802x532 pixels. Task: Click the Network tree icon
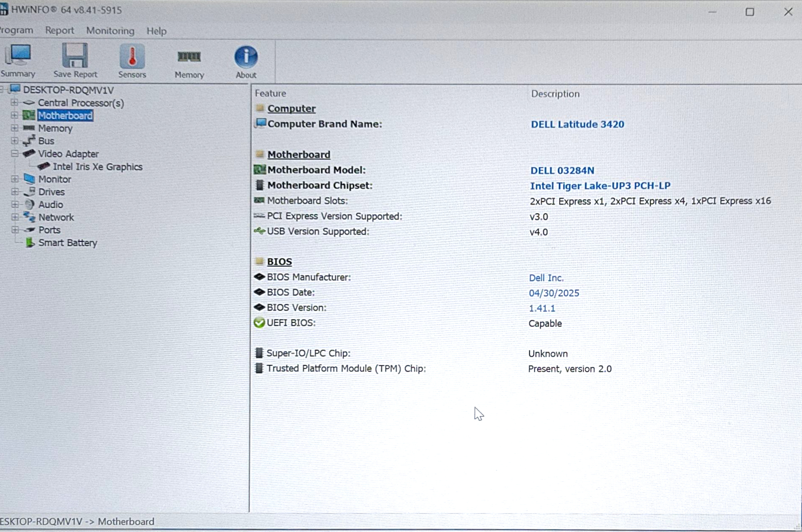click(x=29, y=217)
